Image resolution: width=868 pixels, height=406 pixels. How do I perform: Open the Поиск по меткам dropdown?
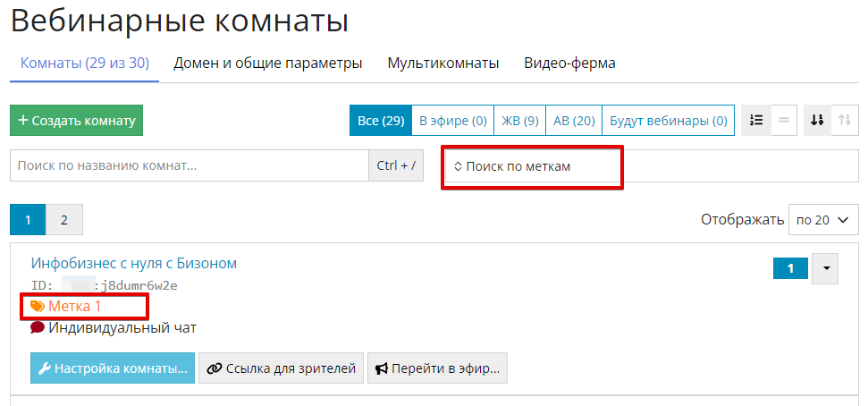click(x=532, y=166)
